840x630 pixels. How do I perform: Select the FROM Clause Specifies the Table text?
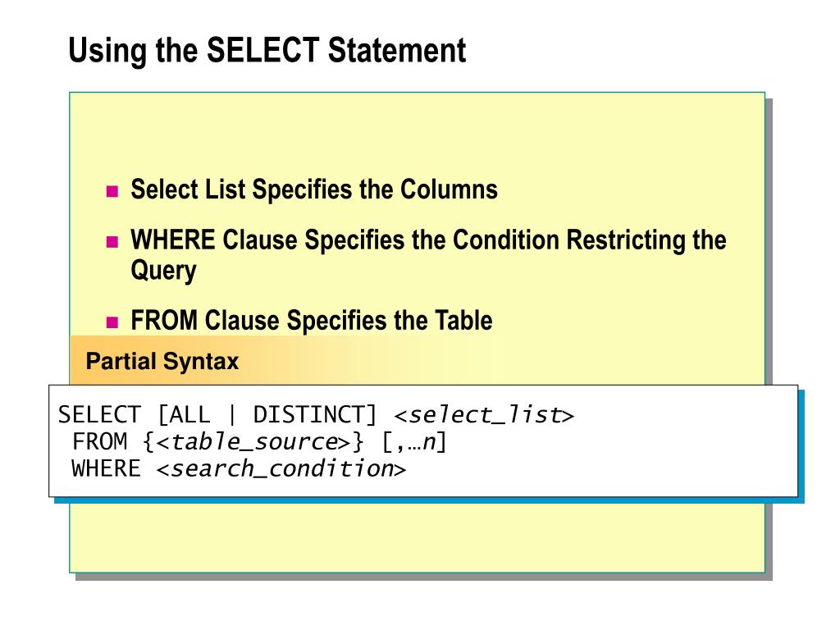point(311,321)
